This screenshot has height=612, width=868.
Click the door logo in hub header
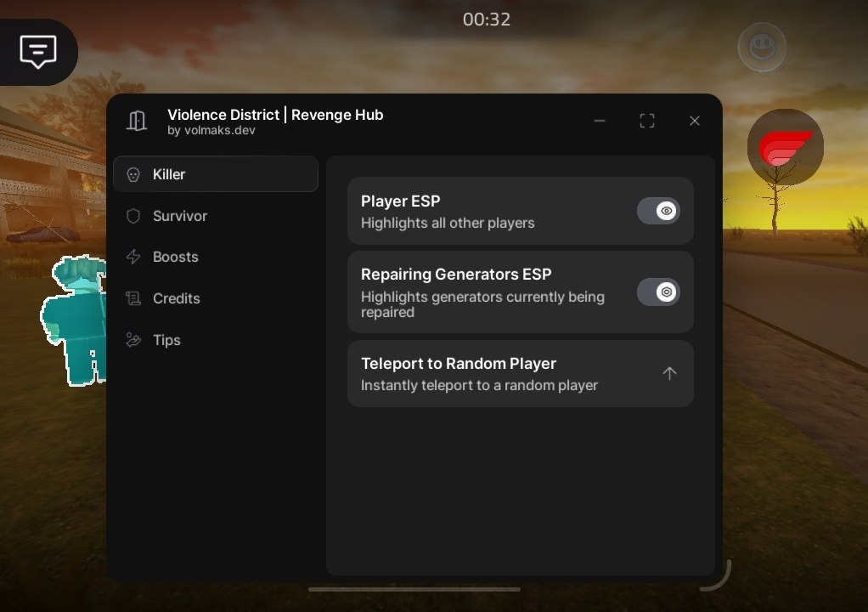137,121
